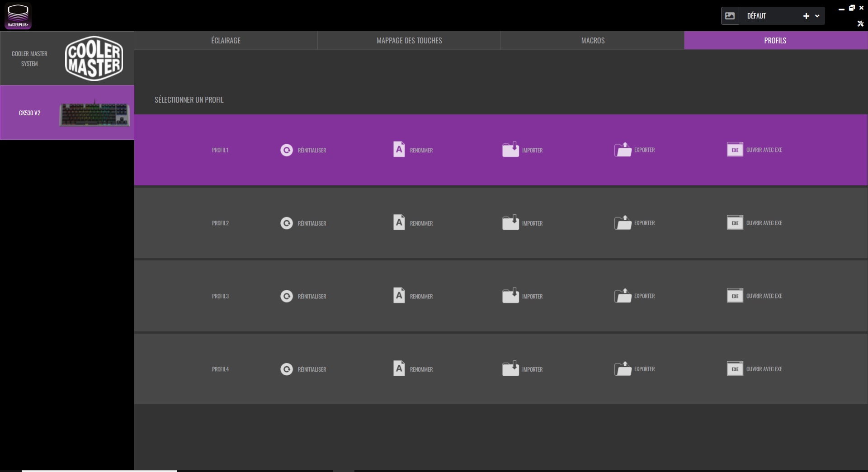Click the Renommer icon for Profil2
Screen dimensions: 868x472
399,222
